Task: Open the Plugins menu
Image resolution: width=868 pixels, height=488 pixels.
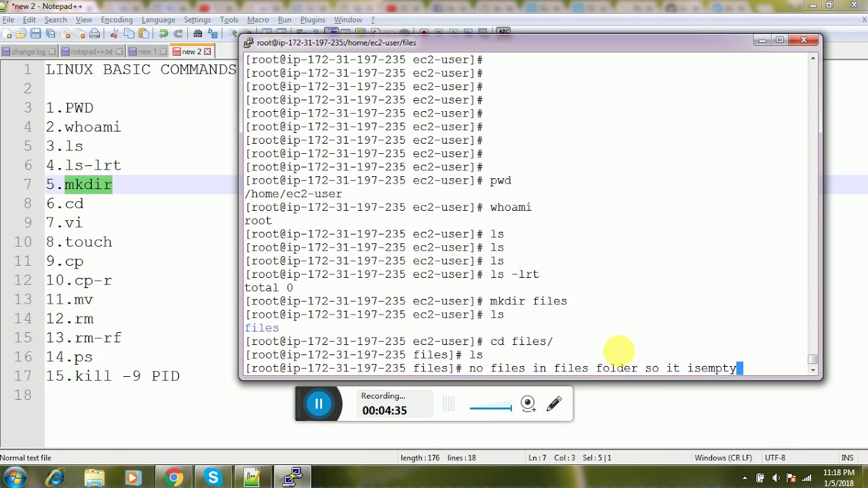Action: (x=313, y=20)
